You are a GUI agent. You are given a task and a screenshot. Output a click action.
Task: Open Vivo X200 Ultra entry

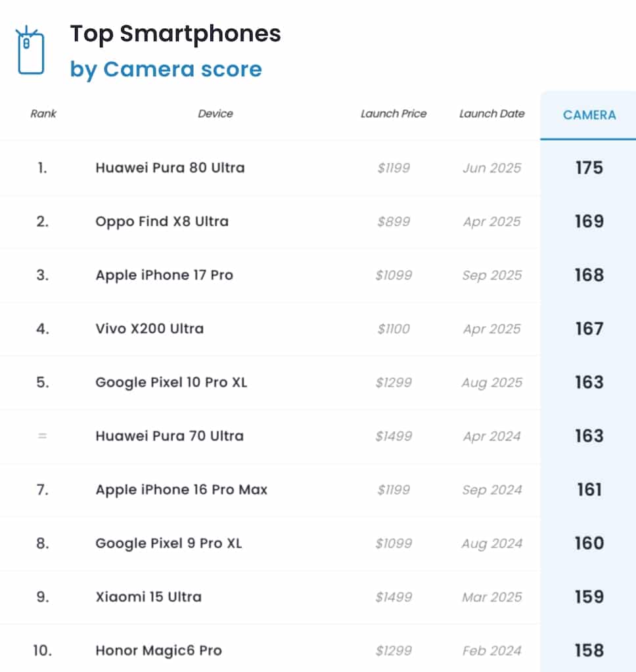coord(149,329)
